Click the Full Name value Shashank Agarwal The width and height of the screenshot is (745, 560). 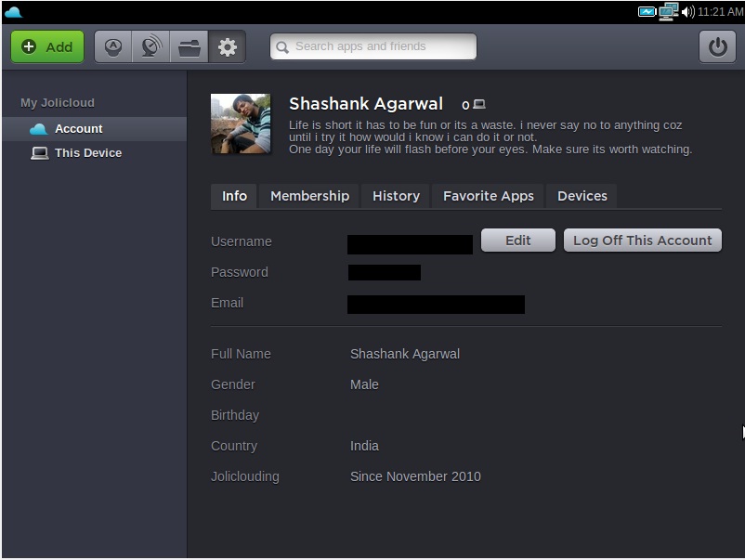(x=405, y=354)
